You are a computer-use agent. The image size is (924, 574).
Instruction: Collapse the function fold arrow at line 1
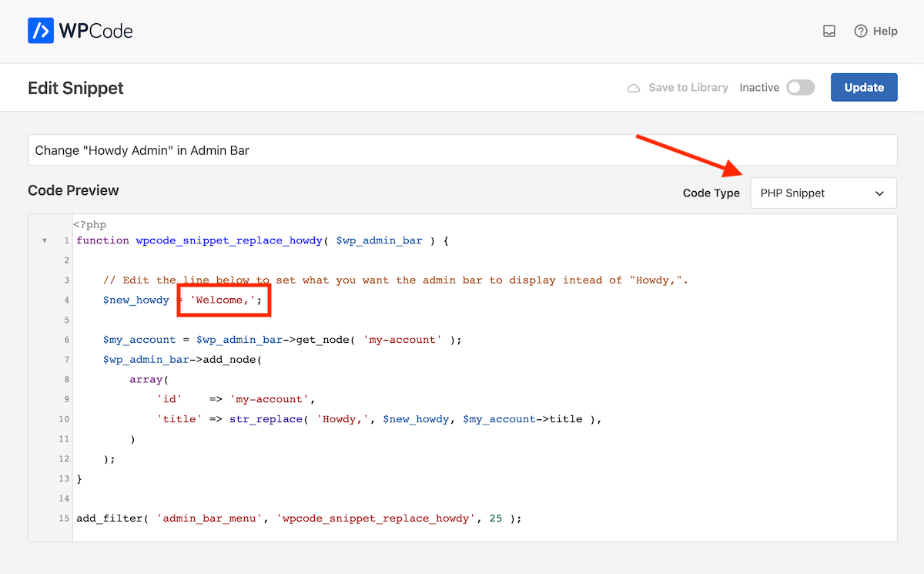click(x=45, y=240)
